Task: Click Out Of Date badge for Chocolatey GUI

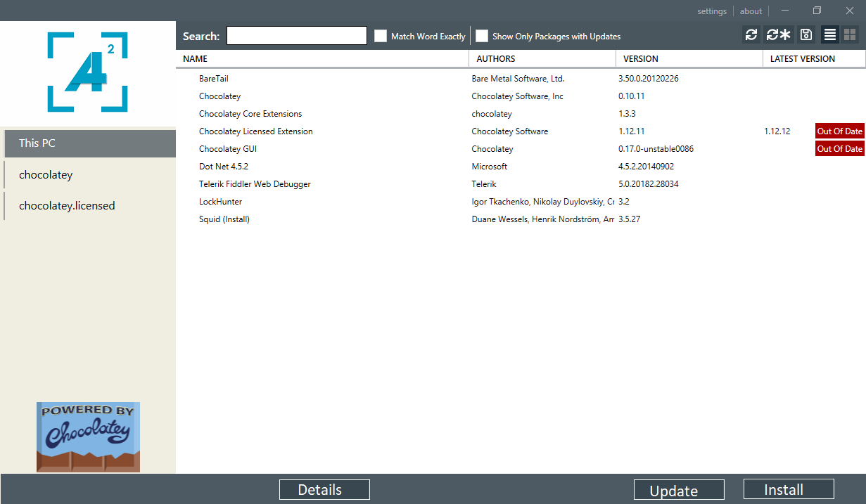Action: click(839, 149)
